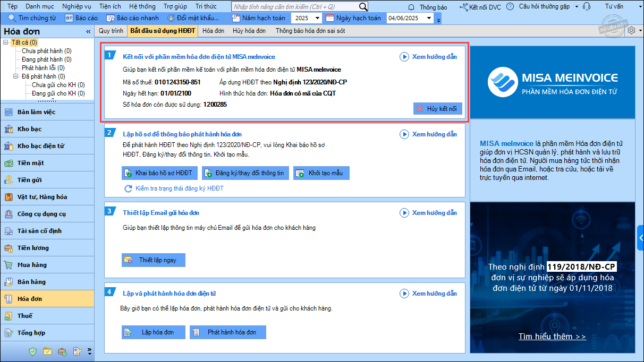Open the Kho bạc module

click(x=47, y=129)
